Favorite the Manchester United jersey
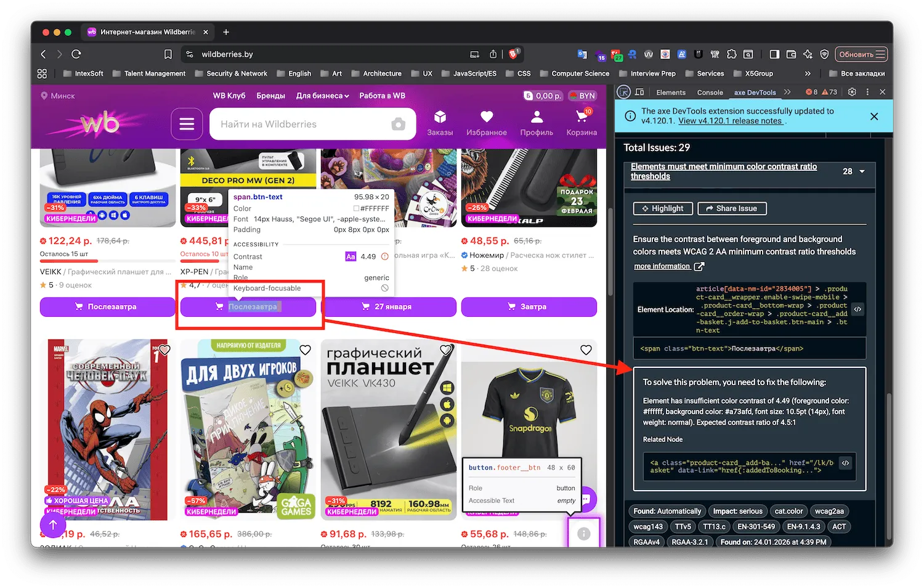This screenshot has height=588, width=924. (586, 349)
